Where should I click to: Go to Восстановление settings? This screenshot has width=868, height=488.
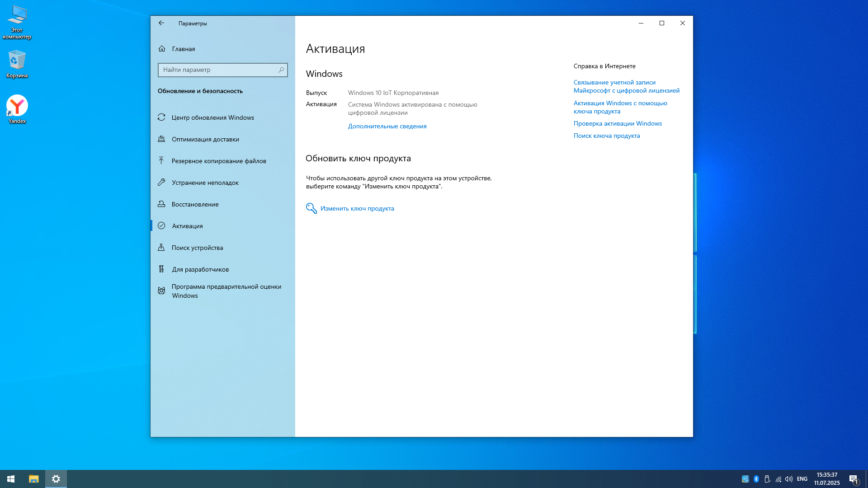[195, 204]
